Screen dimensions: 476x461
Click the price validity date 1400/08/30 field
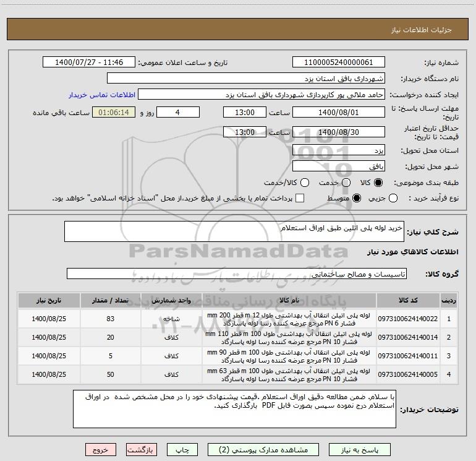click(x=339, y=132)
